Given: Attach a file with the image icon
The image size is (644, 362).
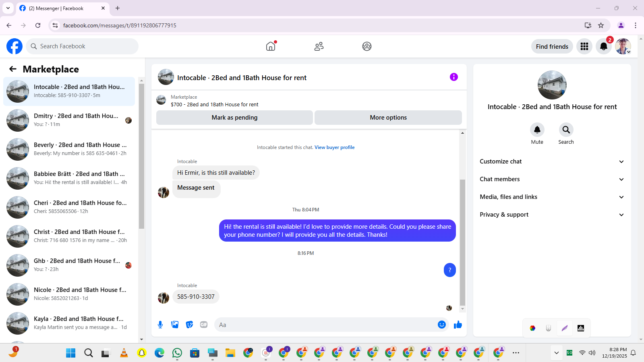Looking at the screenshot, I should click(x=175, y=325).
